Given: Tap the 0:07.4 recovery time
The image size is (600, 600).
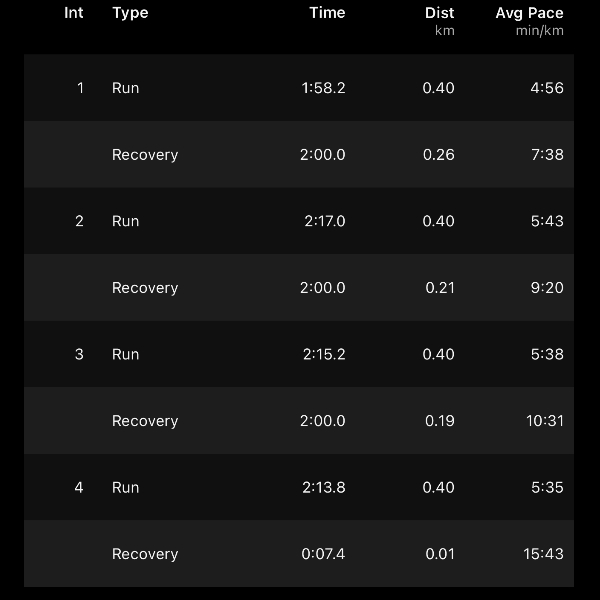Looking at the screenshot, I should click(x=323, y=554).
